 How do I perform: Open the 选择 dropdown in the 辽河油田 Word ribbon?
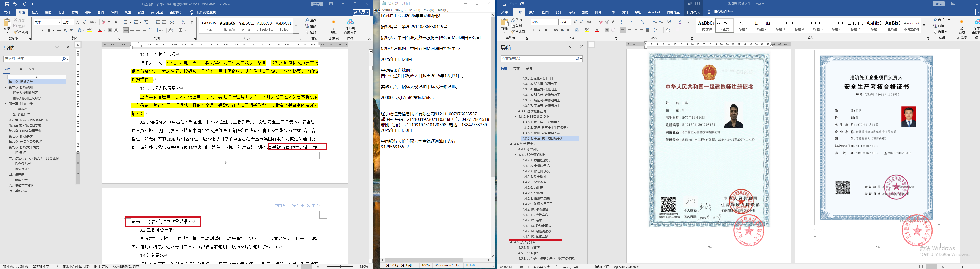313,32
